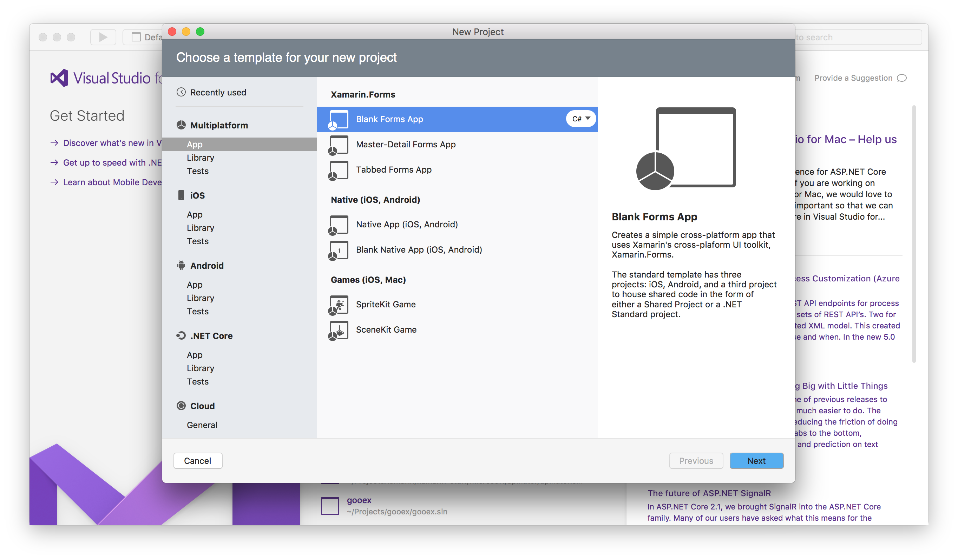This screenshot has height=560, width=958.
Task: Select App under Android
Action: 195,285
